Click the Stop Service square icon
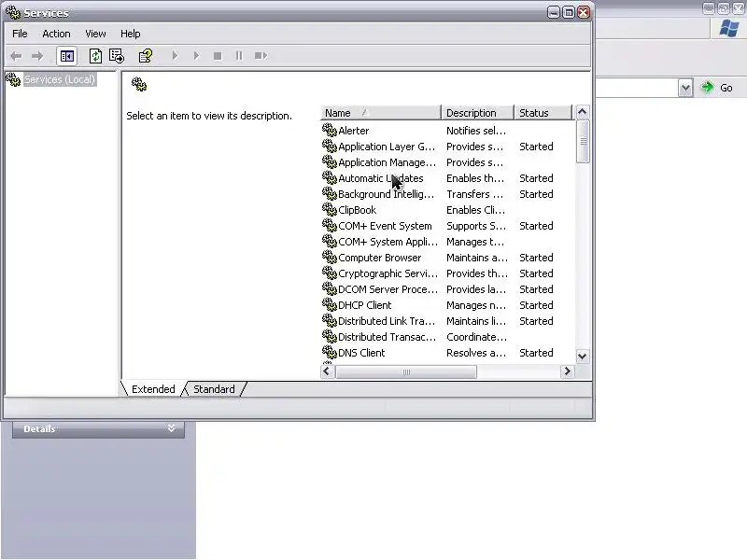 coord(218,56)
